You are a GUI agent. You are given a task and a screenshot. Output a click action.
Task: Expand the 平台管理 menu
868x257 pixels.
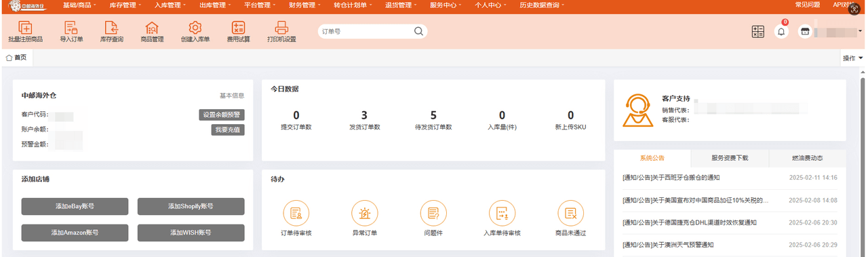click(x=260, y=5)
